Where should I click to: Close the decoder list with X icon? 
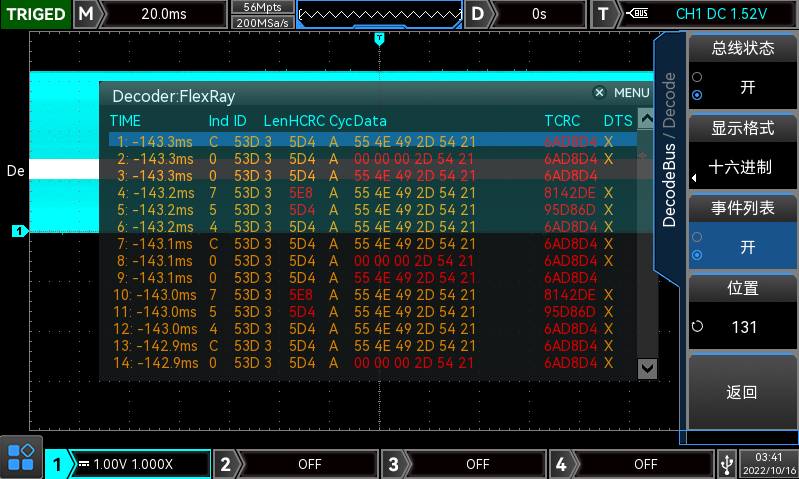599,92
